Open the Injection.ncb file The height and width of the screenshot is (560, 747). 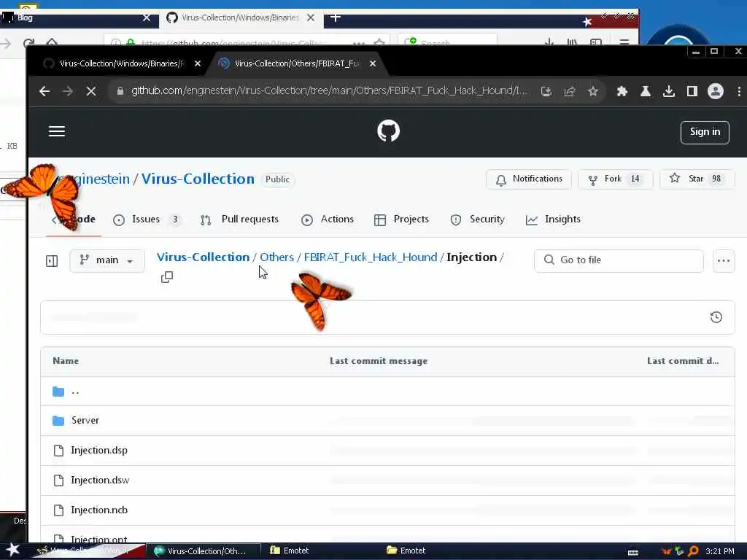(x=99, y=510)
